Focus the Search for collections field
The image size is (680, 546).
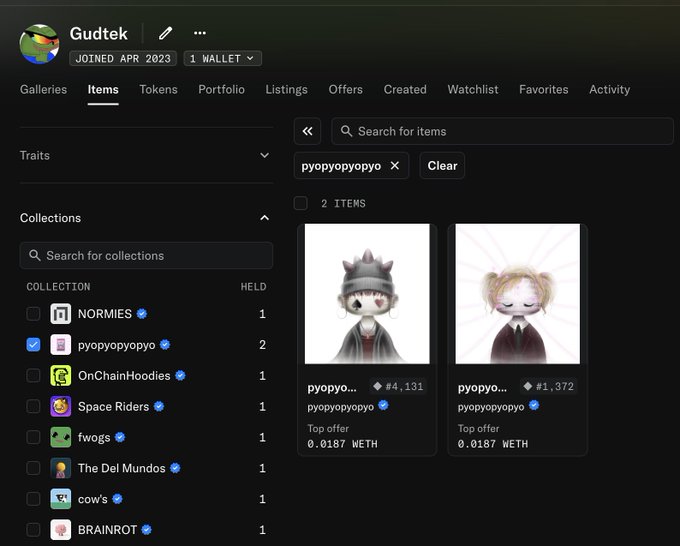coord(146,255)
